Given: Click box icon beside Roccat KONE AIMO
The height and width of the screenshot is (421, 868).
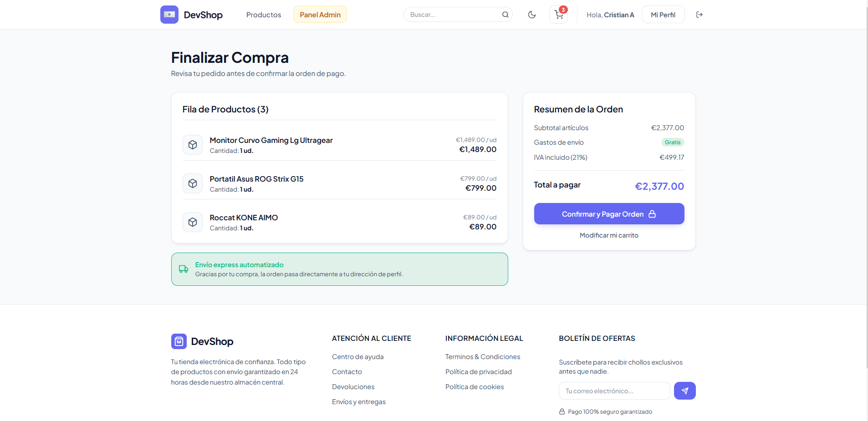Looking at the screenshot, I should (x=193, y=222).
